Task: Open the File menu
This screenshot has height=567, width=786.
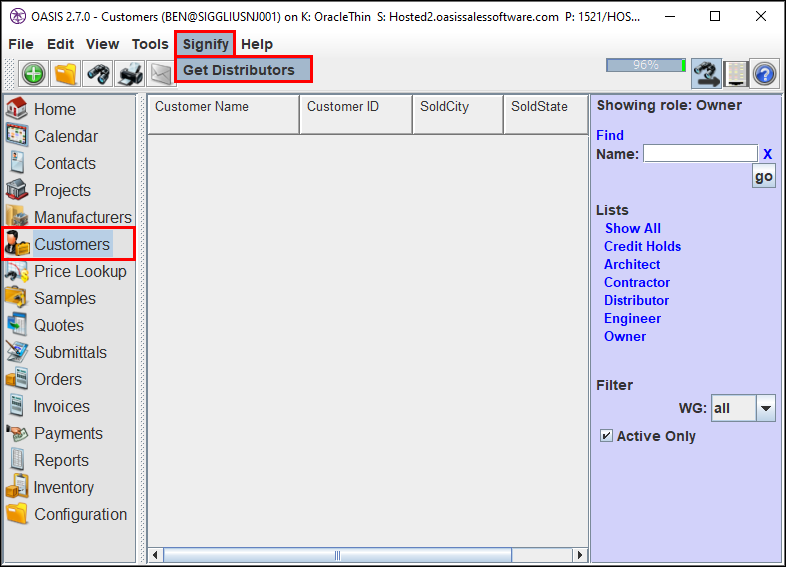Action: pyautogui.click(x=21, y=44)
